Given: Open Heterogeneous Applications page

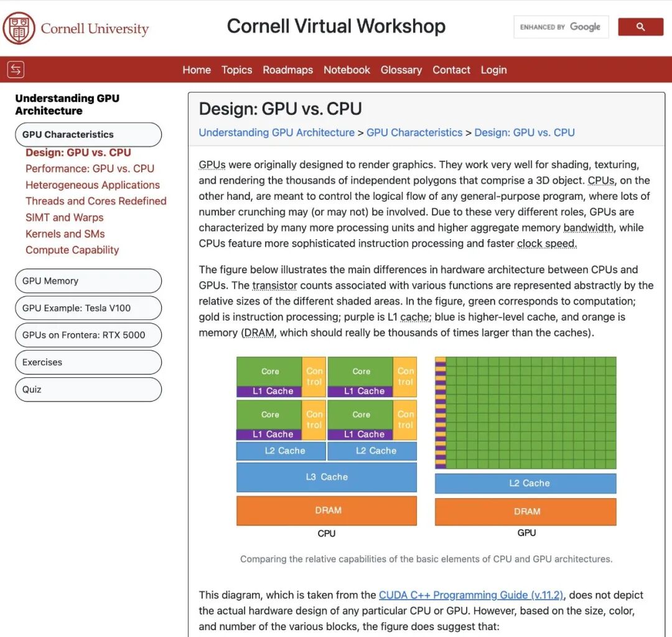Looking at the screenshot, I should pos(93,185).
